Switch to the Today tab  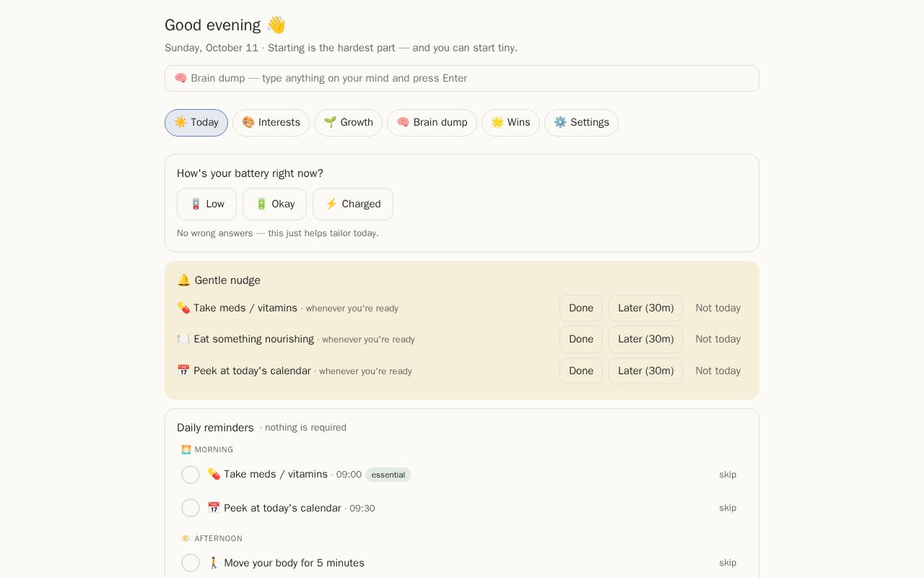(x=196, y=123)
